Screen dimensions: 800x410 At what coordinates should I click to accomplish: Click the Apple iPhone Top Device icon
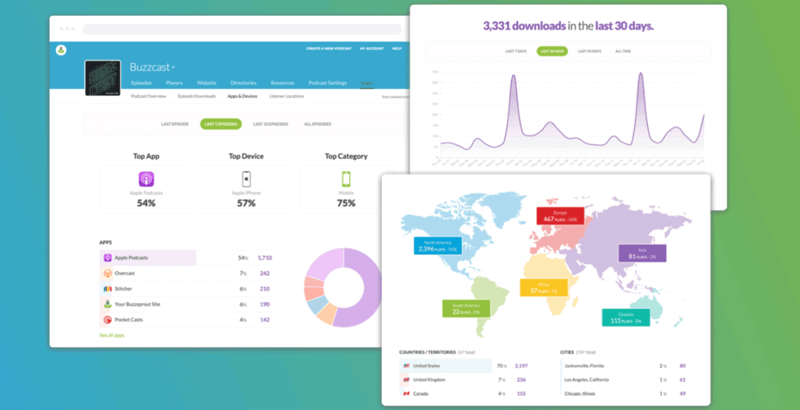[x=246, y=179]
